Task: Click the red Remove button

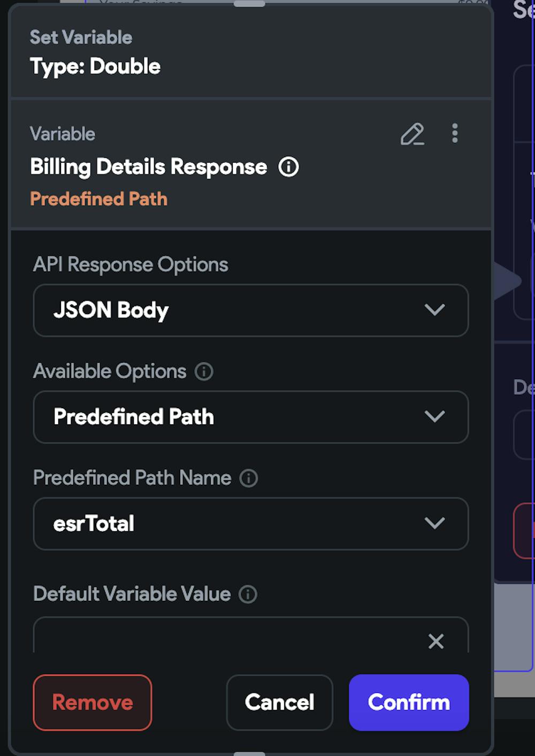Action: [x=93, y=702]
